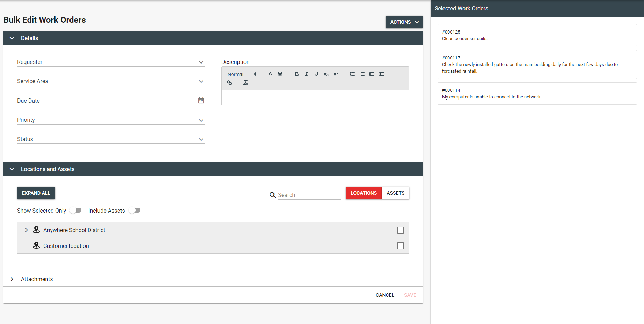Select the underline formatting icon

pyautogui.click(x=316, y=74)
